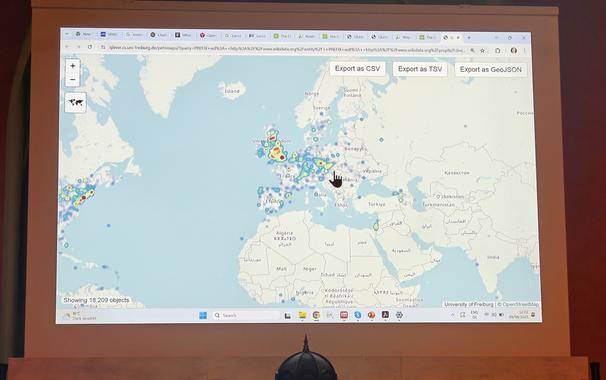Open the browser extensions icon
Image resolution: width=606 pixels, height=380 pixels.
[498, 51]
